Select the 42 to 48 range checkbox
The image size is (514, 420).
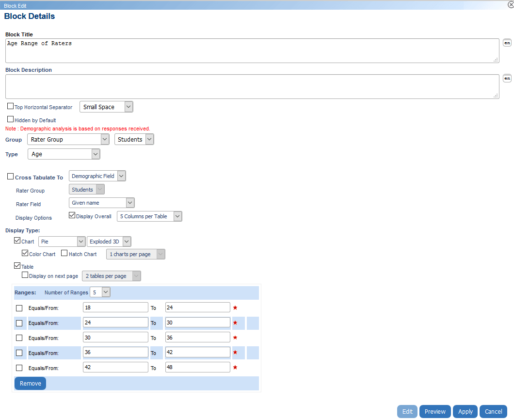(x=19, y=368)
